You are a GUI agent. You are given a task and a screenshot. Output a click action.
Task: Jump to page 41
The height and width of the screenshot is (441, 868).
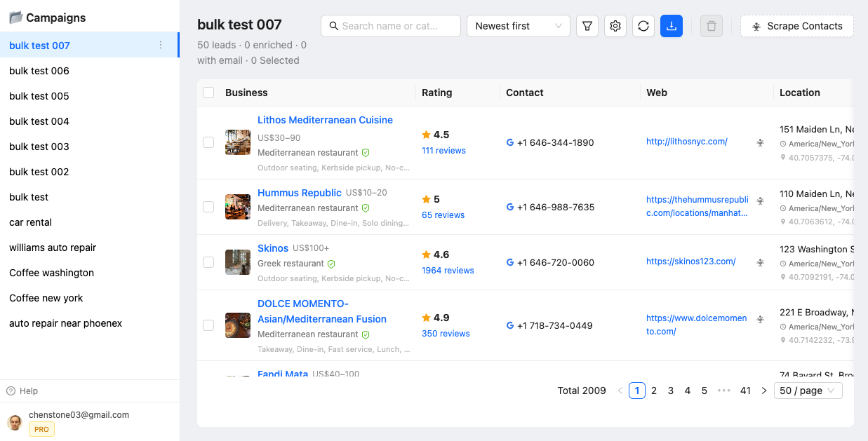[x=745, y=391]
